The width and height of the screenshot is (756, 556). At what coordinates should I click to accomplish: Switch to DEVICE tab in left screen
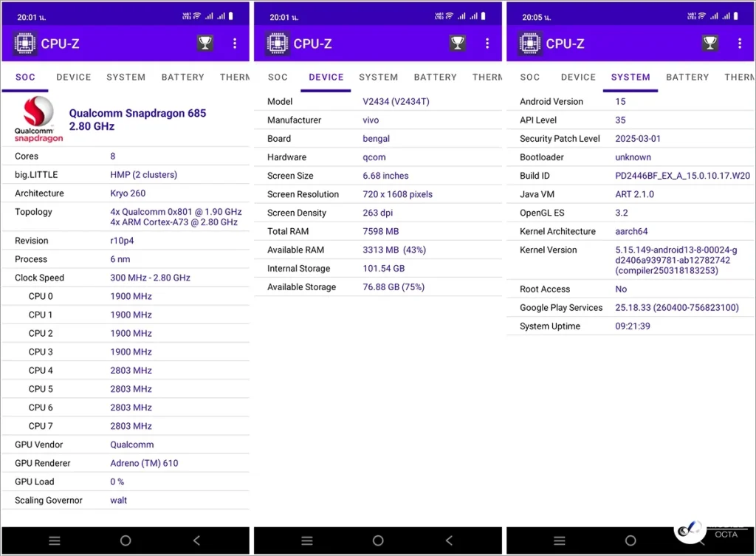tap(74, 77)
